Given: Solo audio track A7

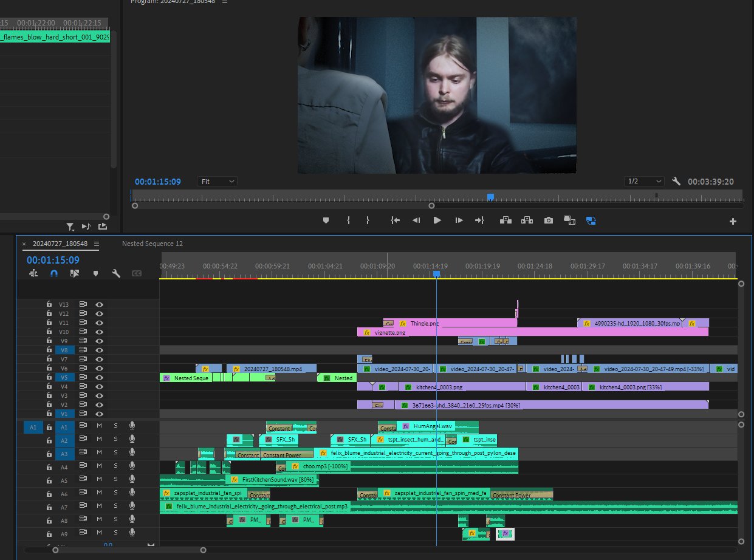Looking at the screenshot, I should click(x=115, y=507).
